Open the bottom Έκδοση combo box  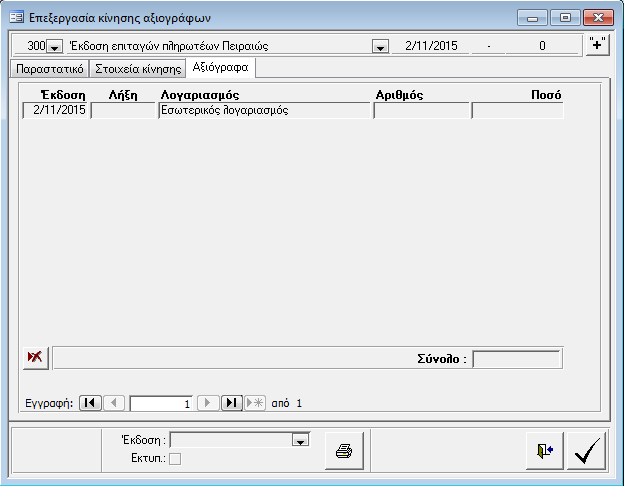click(298, 440)
